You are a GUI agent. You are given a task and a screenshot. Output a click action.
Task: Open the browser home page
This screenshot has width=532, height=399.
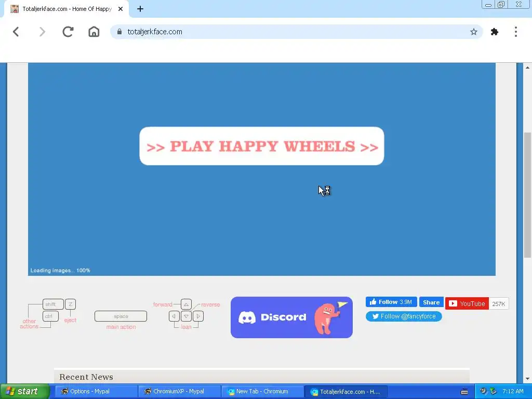pos(94,32)
